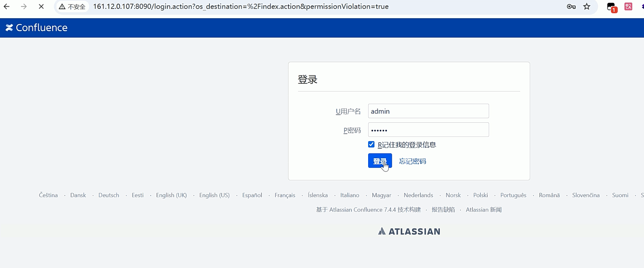The width and height of the screenshot is (644, 268).
Task: Open the Atlassian 新闻 news link
Action: tap(484, 210)
